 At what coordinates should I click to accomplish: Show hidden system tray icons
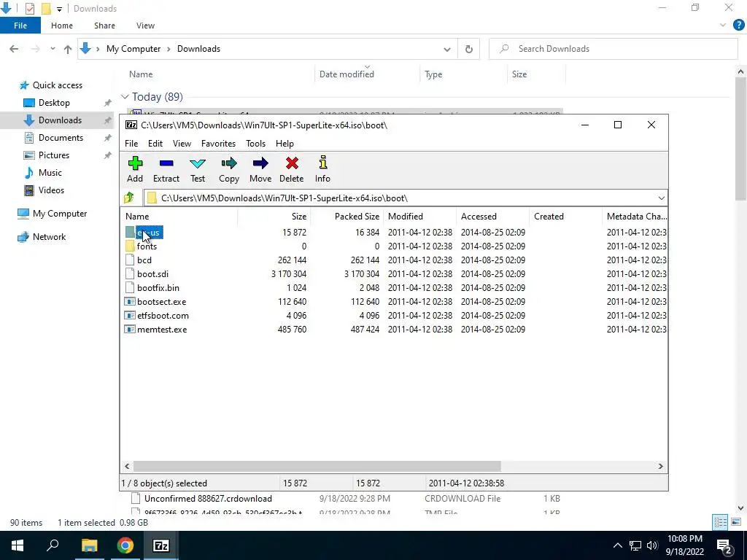coord(617,545)
